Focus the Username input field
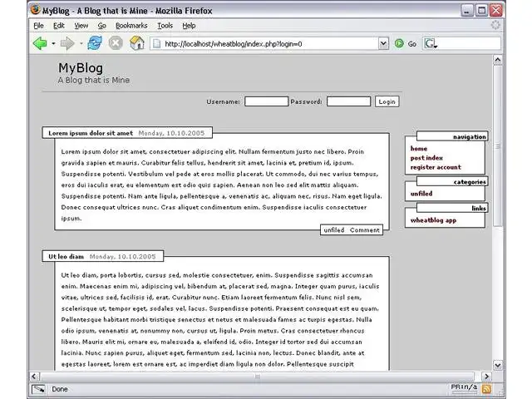 [266, 101]
